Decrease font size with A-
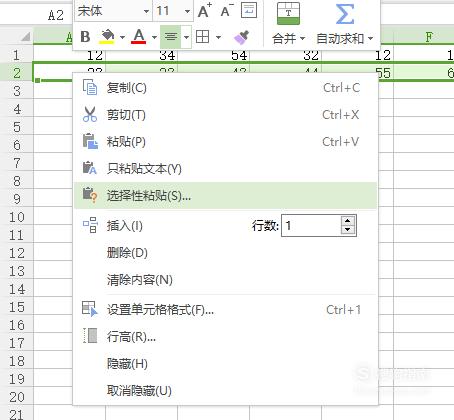This screenshot has height=420, width=454. point(227,11)
